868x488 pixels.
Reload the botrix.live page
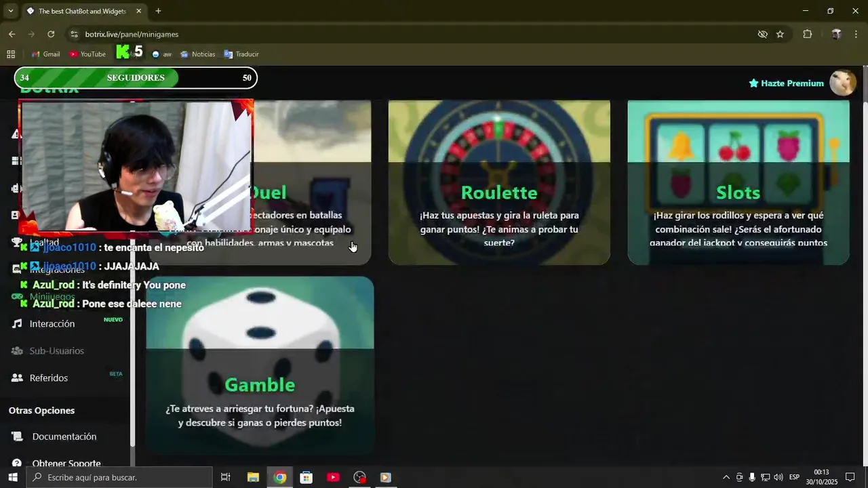click(x=51, y=34)
